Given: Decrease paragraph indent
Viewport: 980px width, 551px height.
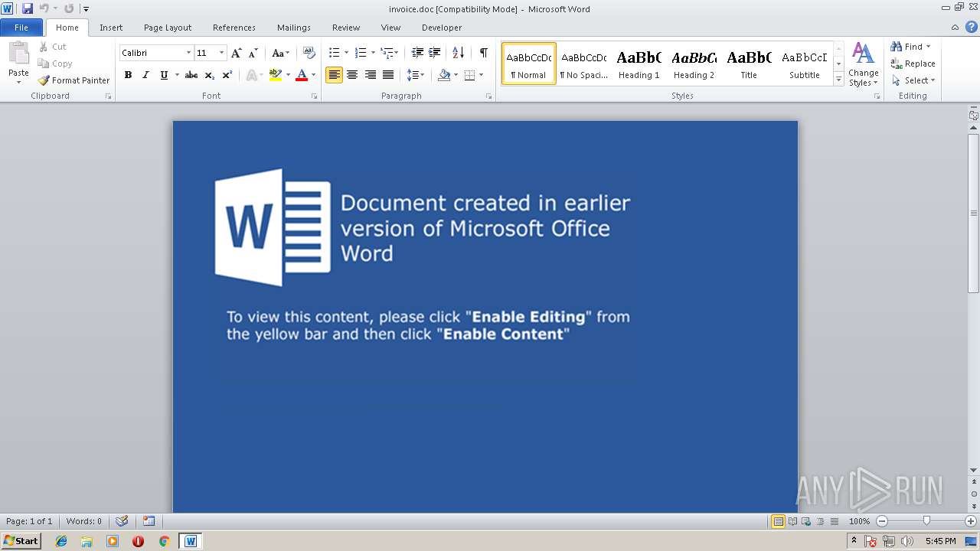Looking at the screenshot, I should [417, 53].
